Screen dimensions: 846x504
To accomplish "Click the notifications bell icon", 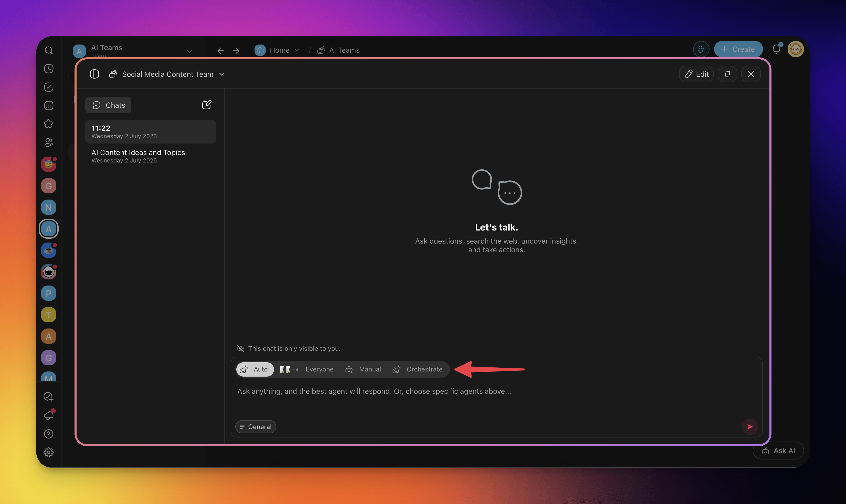I will point(776,49).
